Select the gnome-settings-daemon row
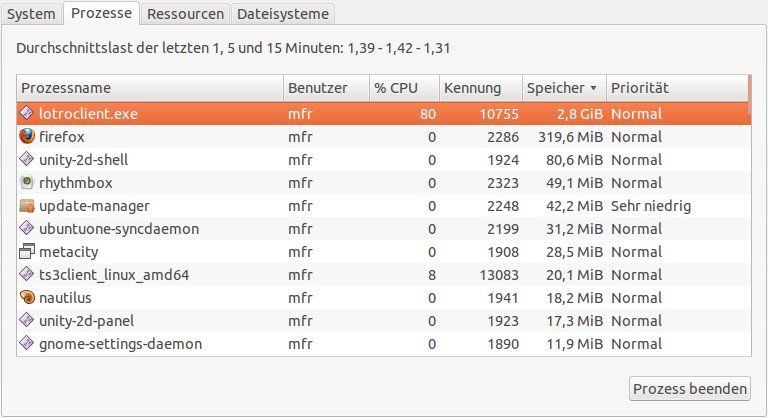 coord(384,344)
